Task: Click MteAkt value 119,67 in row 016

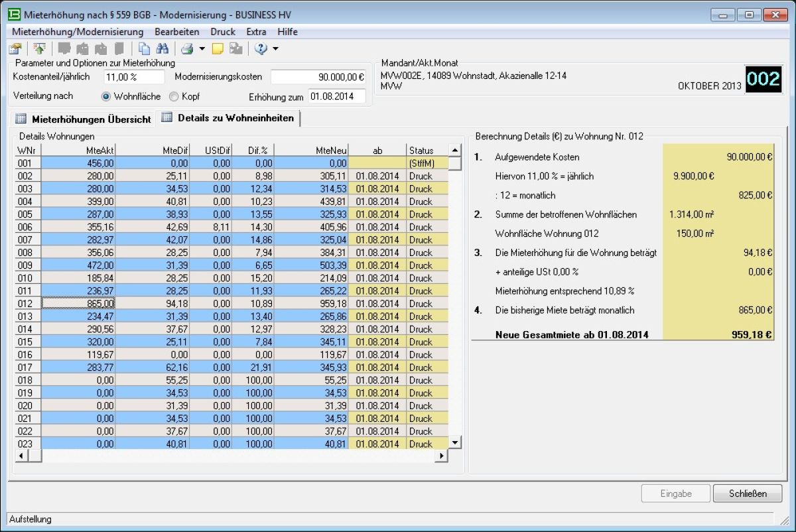Action: (78, 354)
